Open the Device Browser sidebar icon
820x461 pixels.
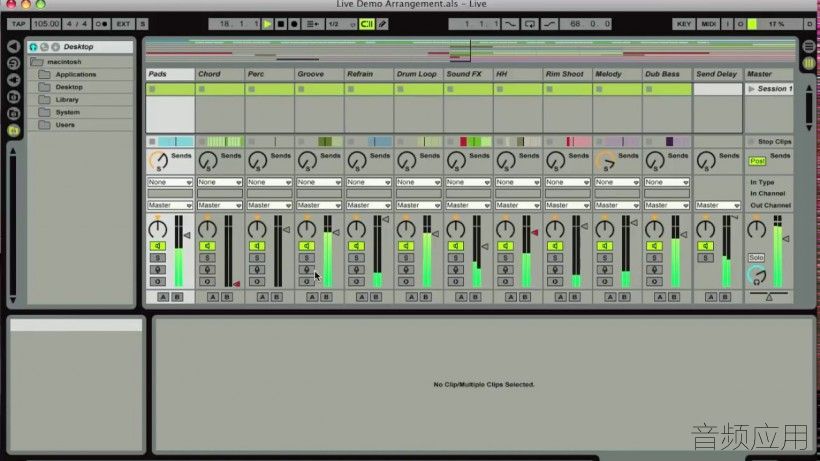pos(14,63)
